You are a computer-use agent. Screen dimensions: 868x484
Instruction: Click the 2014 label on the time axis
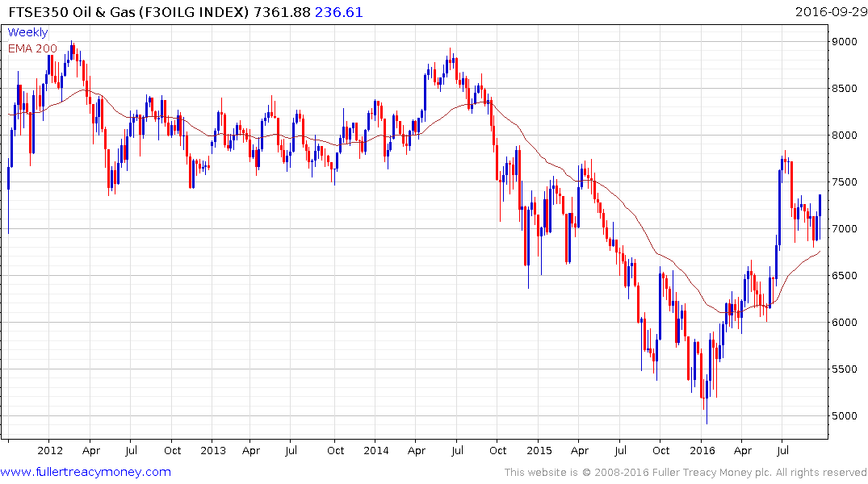tap(376, 450)
